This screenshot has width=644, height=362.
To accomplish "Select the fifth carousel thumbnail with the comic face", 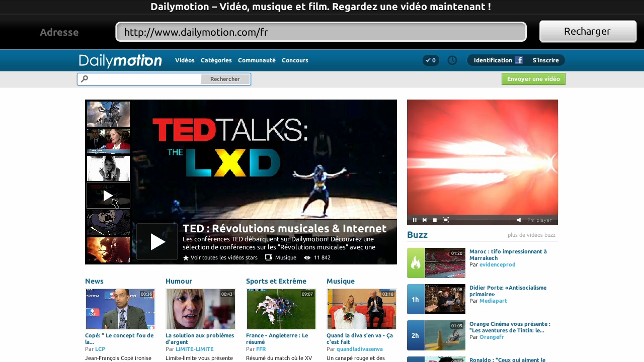I will (x=108, y=223).
